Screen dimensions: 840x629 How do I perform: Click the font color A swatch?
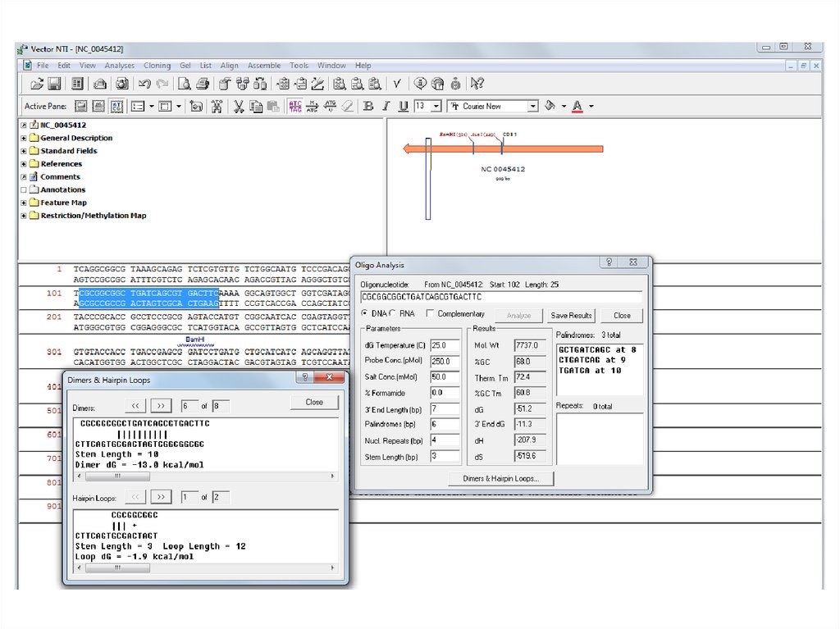click(577, 106)
